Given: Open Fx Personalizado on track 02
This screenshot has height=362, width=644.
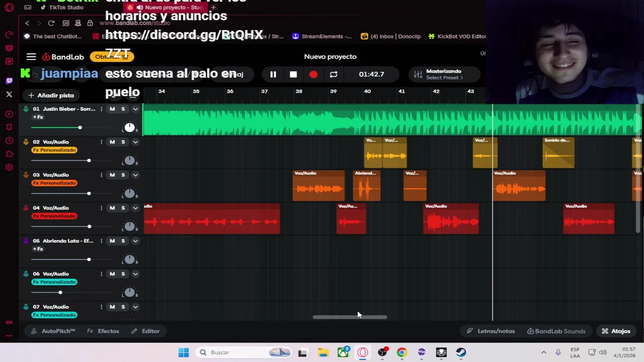Looking at the screenshot, I should tap(54, 150).
